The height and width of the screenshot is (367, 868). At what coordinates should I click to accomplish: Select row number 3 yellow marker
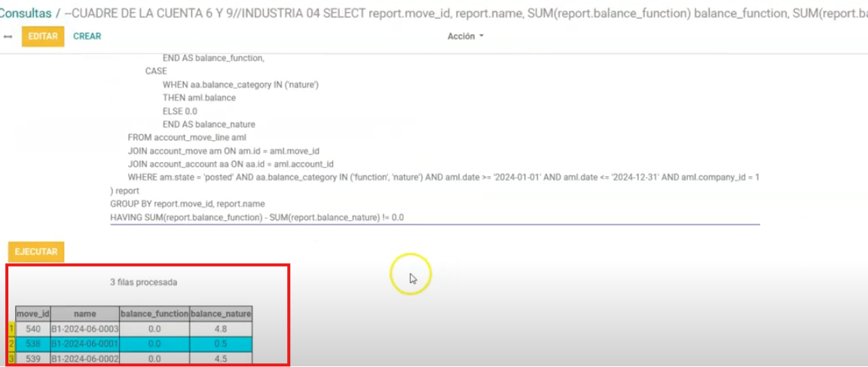(x=11, y=358)
